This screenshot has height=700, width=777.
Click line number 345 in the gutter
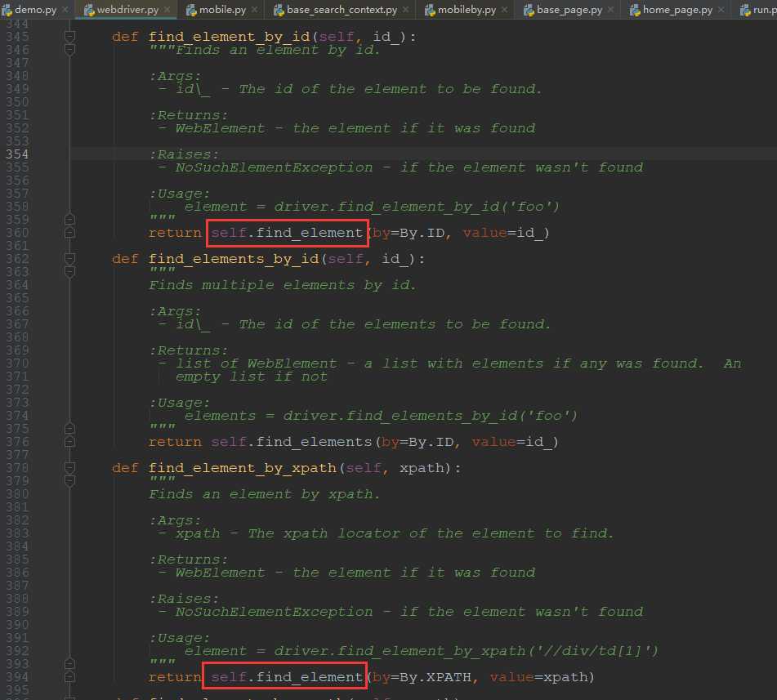[x=17, y=37]
